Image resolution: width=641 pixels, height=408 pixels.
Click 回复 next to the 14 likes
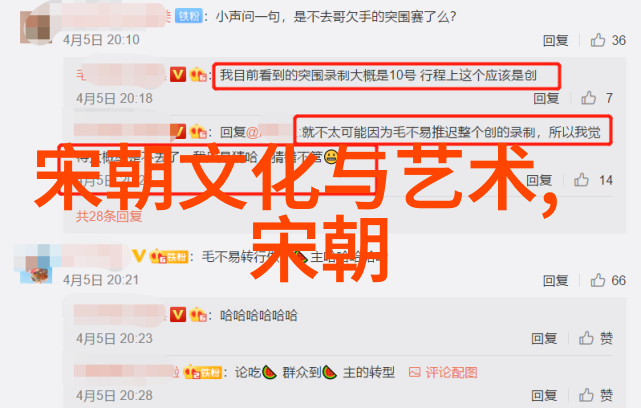539,180
